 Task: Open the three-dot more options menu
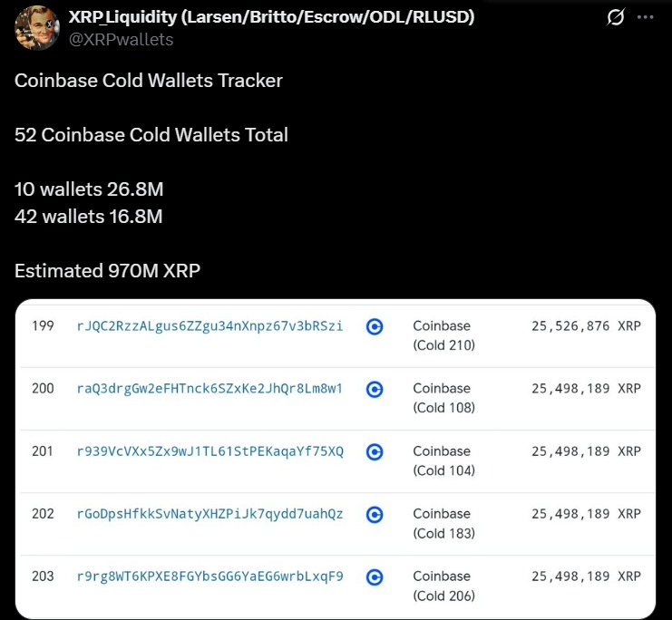(646, 17)
